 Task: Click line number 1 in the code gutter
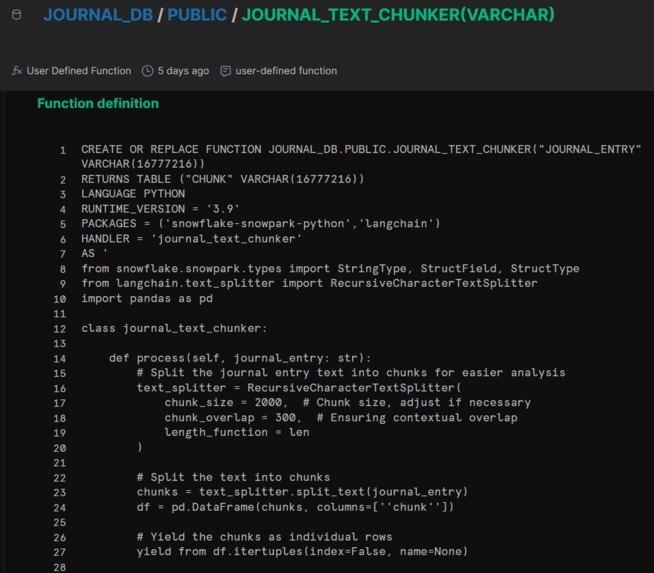tap(63, 150)
